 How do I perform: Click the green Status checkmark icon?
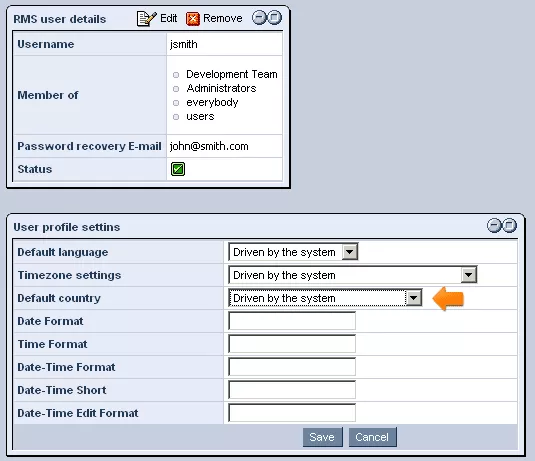tap(178, 169)
